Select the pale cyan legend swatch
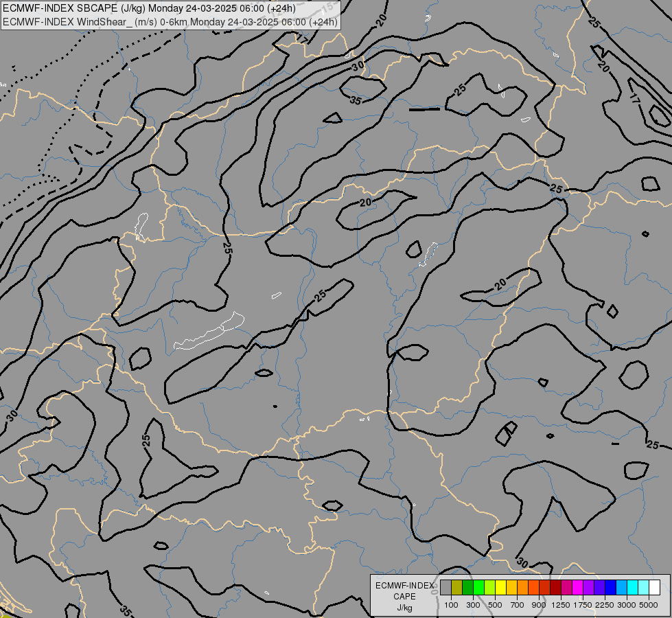 coord(643,587)
